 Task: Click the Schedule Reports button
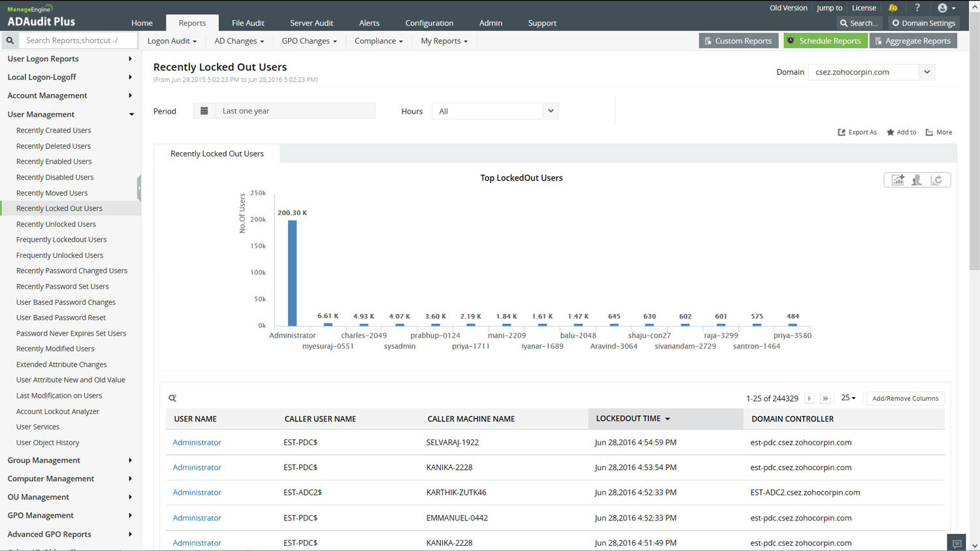(x=825, y=40)
